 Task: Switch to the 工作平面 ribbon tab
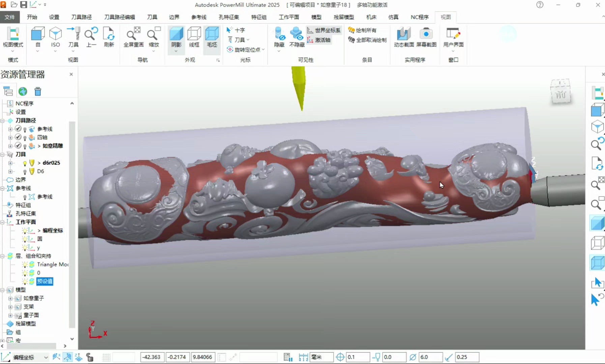[289, 17]
